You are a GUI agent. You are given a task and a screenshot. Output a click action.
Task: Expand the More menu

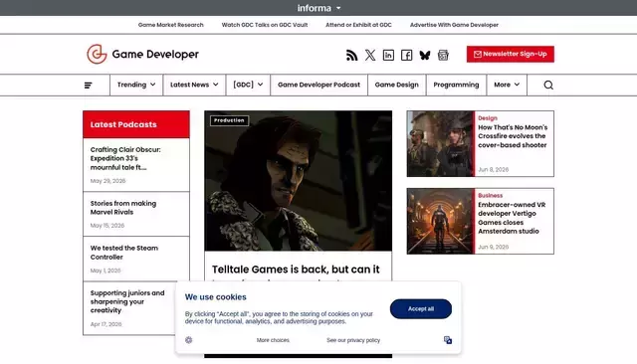(x=507, y=85)
